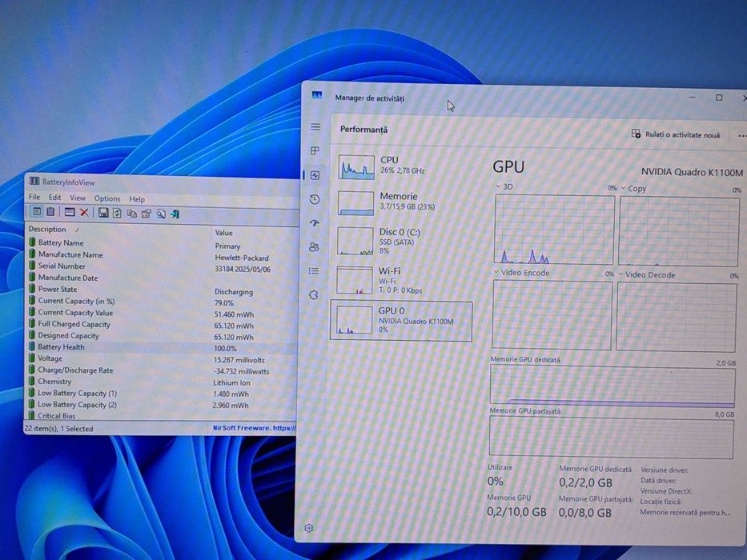Select the Serial Number row
This screenshot has width=747, height=560.
162,266
